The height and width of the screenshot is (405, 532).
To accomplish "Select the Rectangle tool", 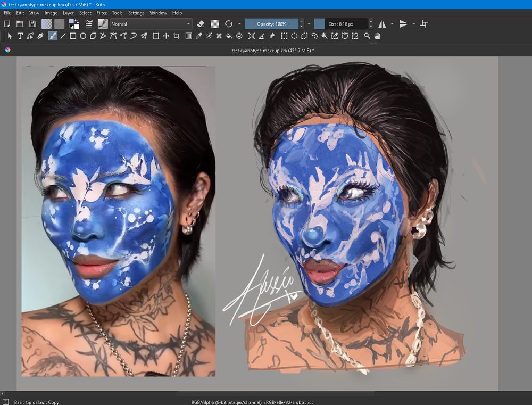I will 73,36.
